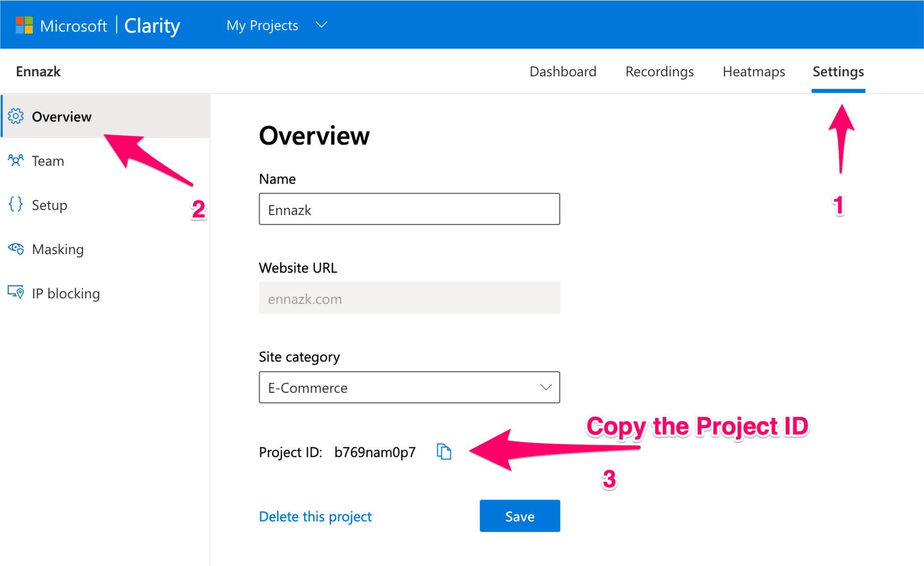The height and width of the screenshot is (566, 924).
Task: Click the Project ID value b769nam0p7
Action: tap(375, 452)
